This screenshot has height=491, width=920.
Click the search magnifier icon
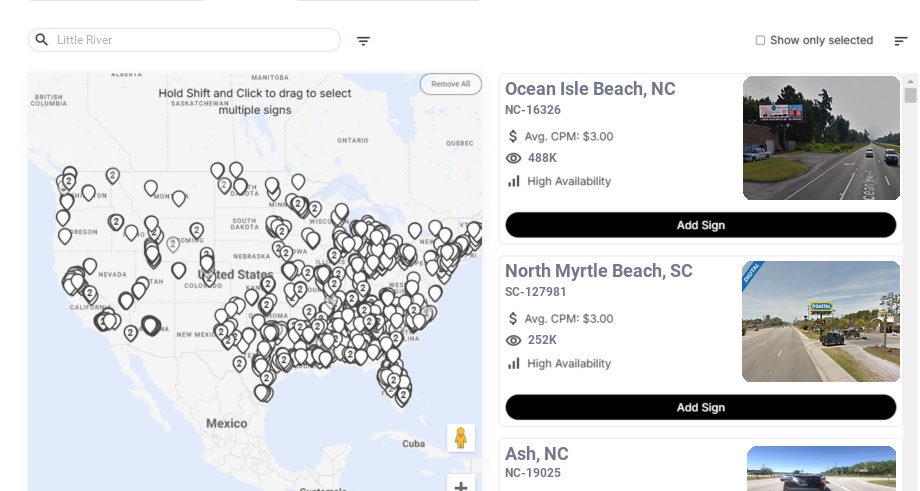42,40
